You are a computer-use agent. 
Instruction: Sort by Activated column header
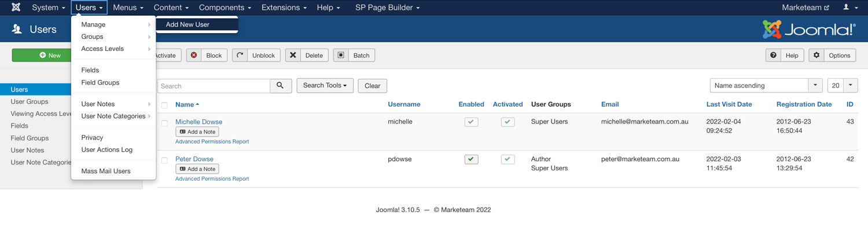pyautogui.click(x=507, y=104)
